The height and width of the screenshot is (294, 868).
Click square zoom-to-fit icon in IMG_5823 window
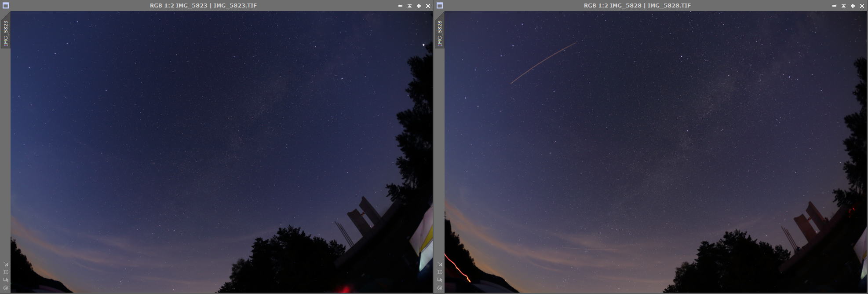[6, 272]
